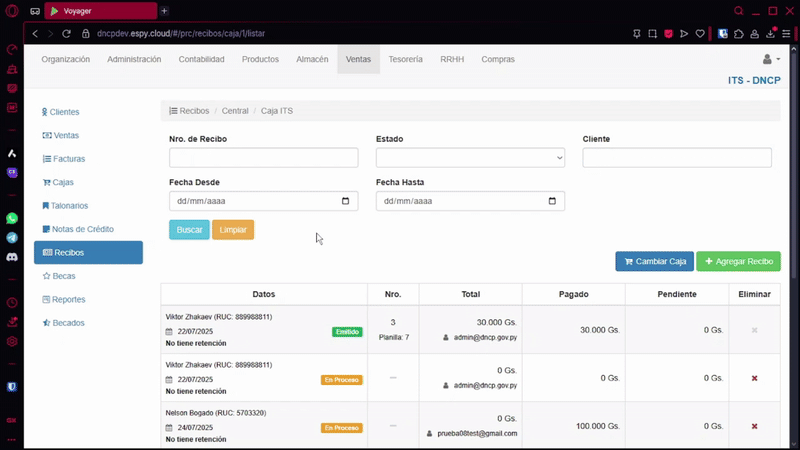Open the Tesorería top menu

[x=405, y=60]
